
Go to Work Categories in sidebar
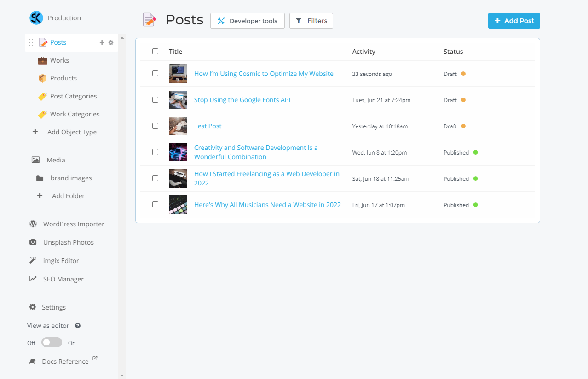(75, 114)
